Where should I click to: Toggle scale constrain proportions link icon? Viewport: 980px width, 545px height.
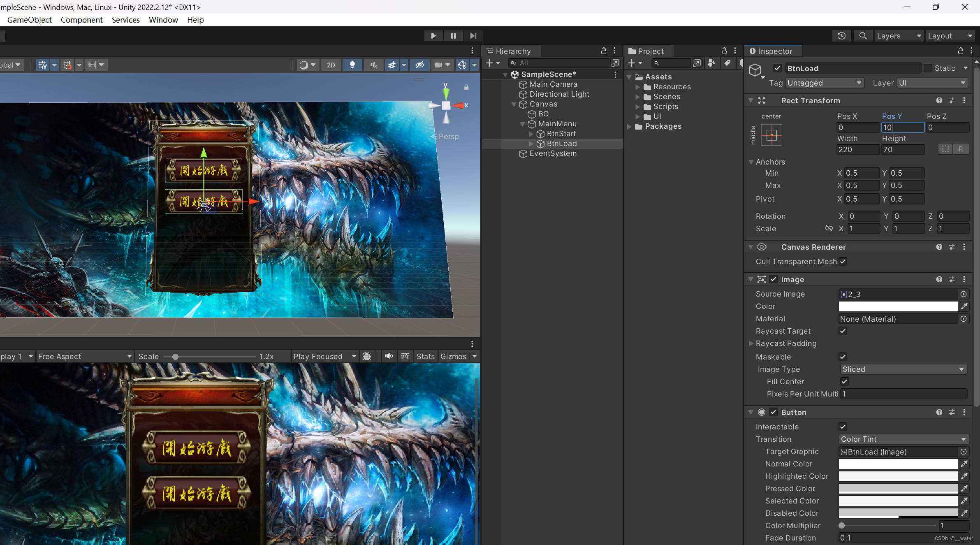pyautogui.click(x=829, y=229)
